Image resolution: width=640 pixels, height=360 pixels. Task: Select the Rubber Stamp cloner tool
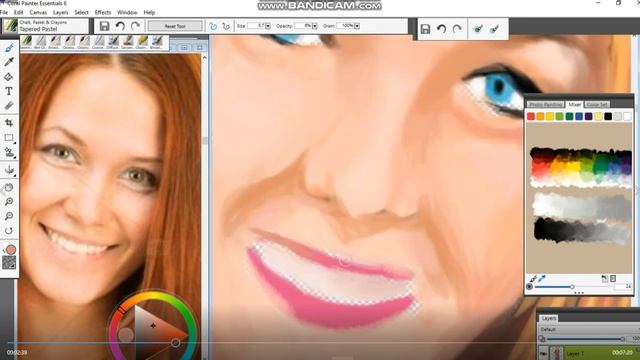click(9, 152)
